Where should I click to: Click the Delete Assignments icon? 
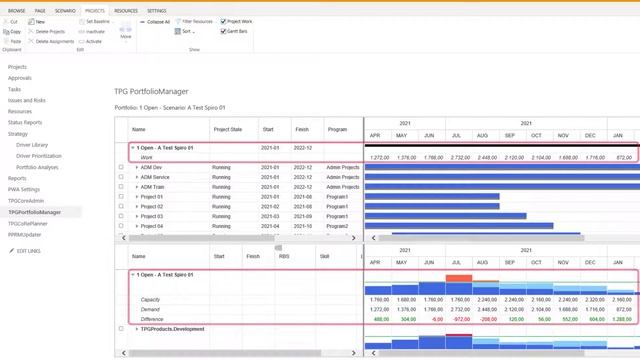click(31, 41)
